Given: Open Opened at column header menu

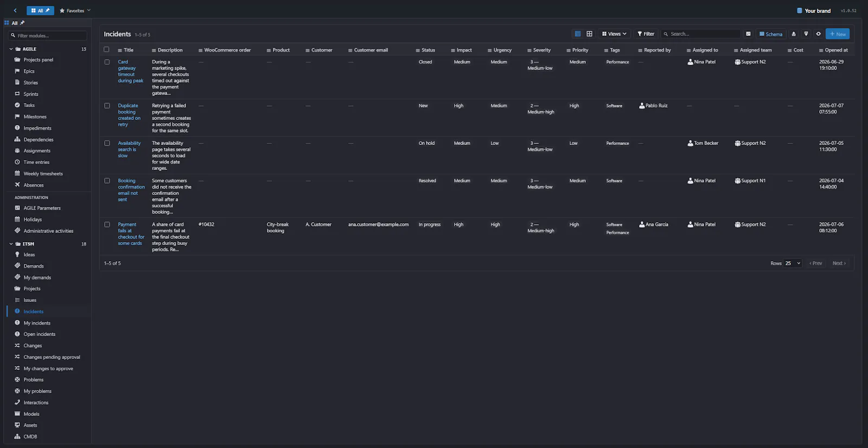Looking at the screenshot, I should (821, 50).
